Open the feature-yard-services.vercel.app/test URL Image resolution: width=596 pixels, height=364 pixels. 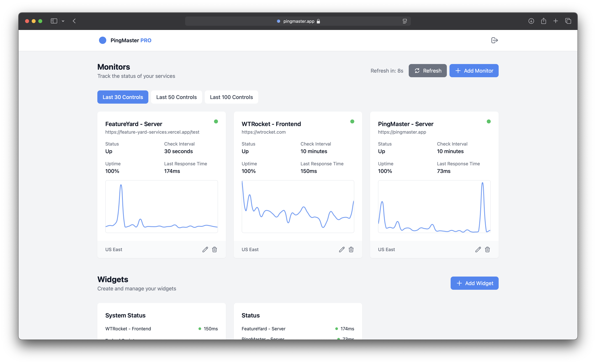(x=152, y=132)
